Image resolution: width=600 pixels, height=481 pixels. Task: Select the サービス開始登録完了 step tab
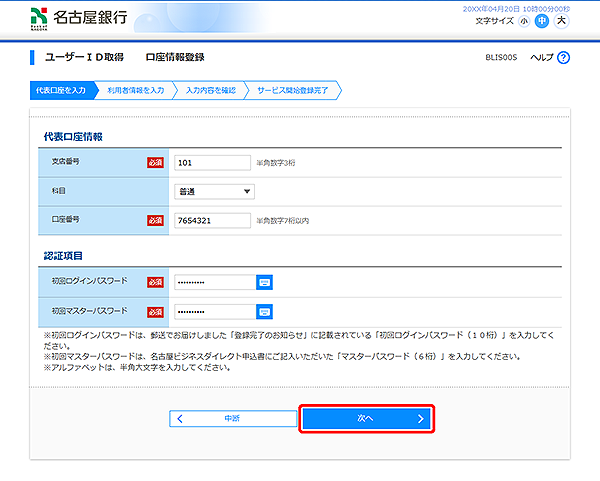click(294, 91)
